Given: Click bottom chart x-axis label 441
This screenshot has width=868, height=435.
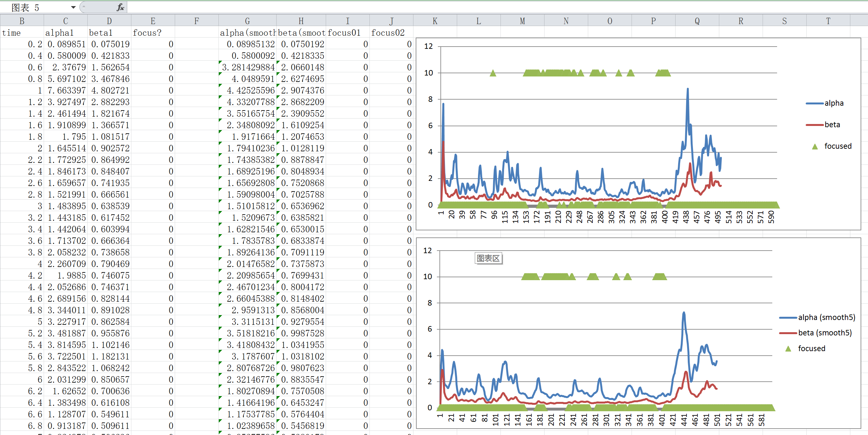Looking at the screenshot, I should (684, 420).
